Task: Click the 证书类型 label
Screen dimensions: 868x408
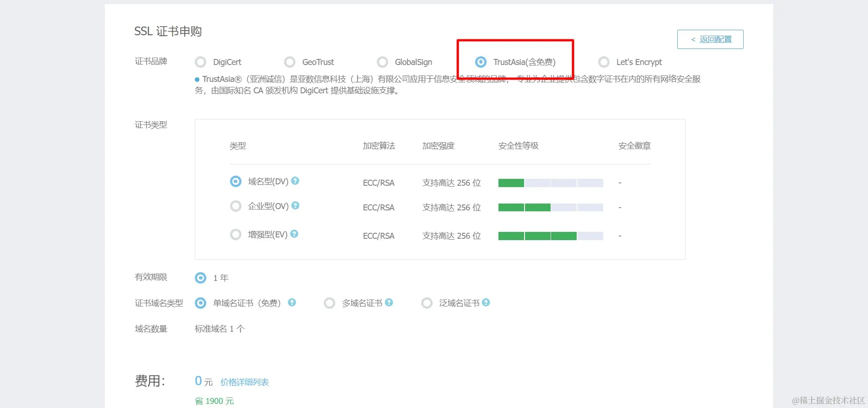Action: pos(151,125)
